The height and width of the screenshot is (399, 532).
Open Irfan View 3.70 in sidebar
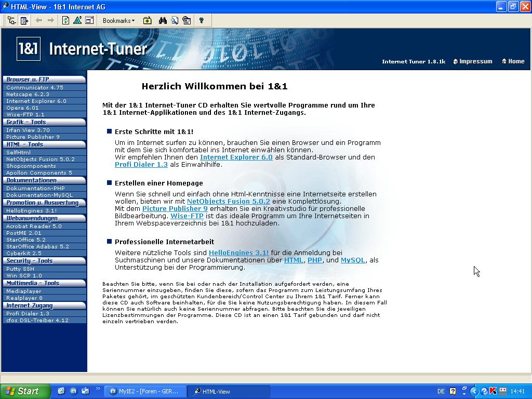pos(44,130)
